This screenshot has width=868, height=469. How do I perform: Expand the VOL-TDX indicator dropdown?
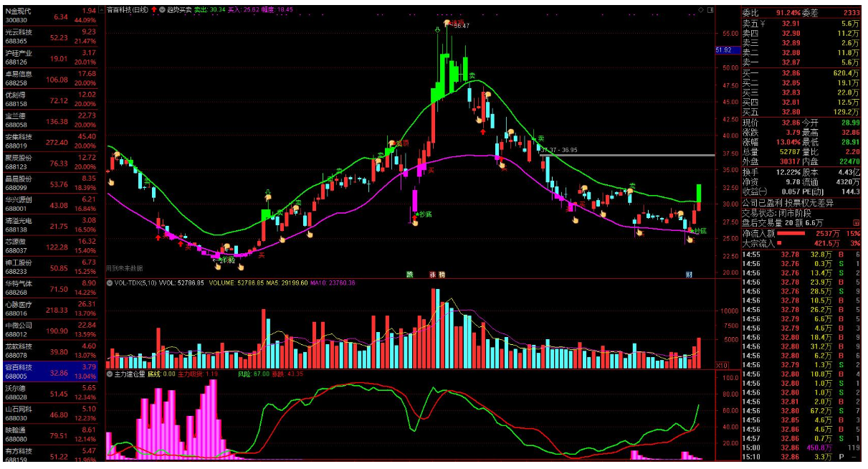tap(110, 283)
